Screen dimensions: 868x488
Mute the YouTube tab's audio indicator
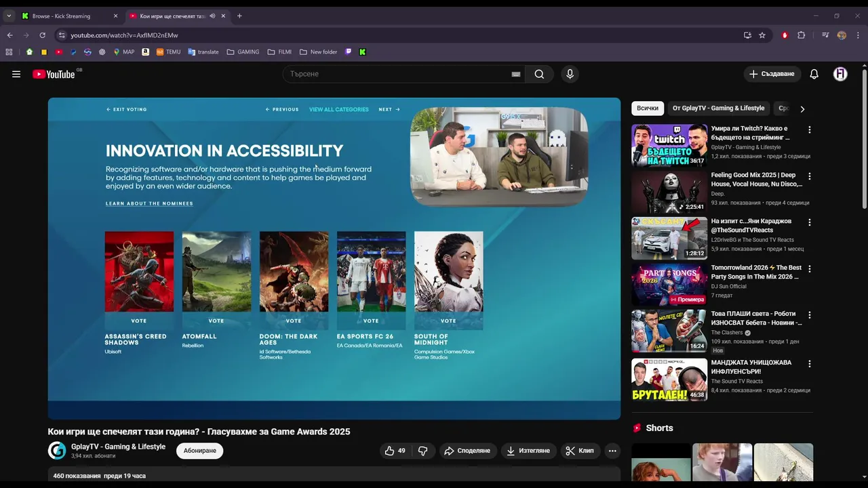point(212,16)
